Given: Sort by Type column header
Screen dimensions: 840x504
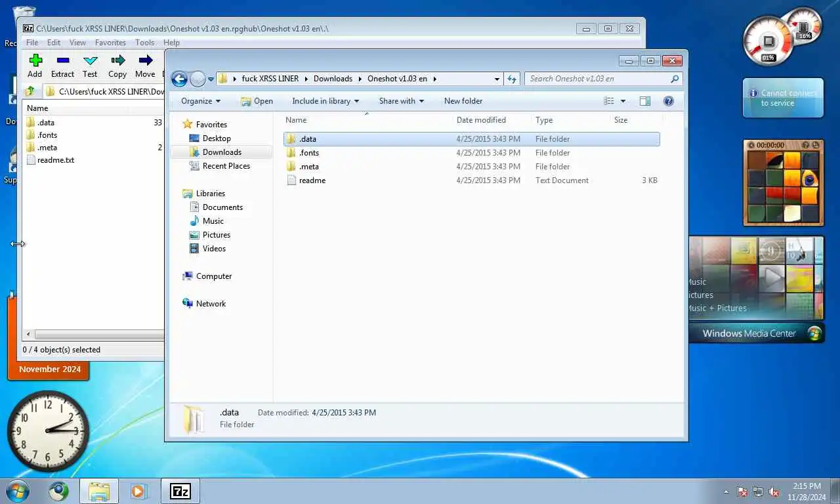Looking at the screenshot, I should click(x=570, y=120).
